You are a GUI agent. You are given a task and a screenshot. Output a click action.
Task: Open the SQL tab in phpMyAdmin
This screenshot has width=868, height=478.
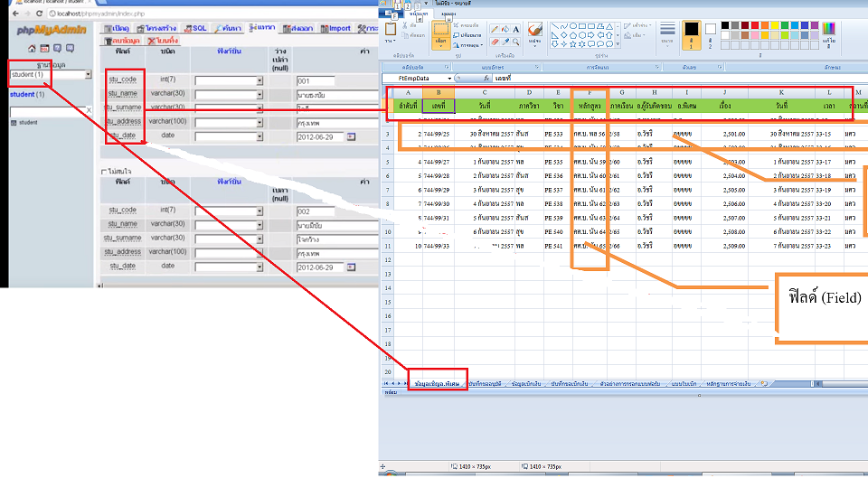(x=195, y=28)
